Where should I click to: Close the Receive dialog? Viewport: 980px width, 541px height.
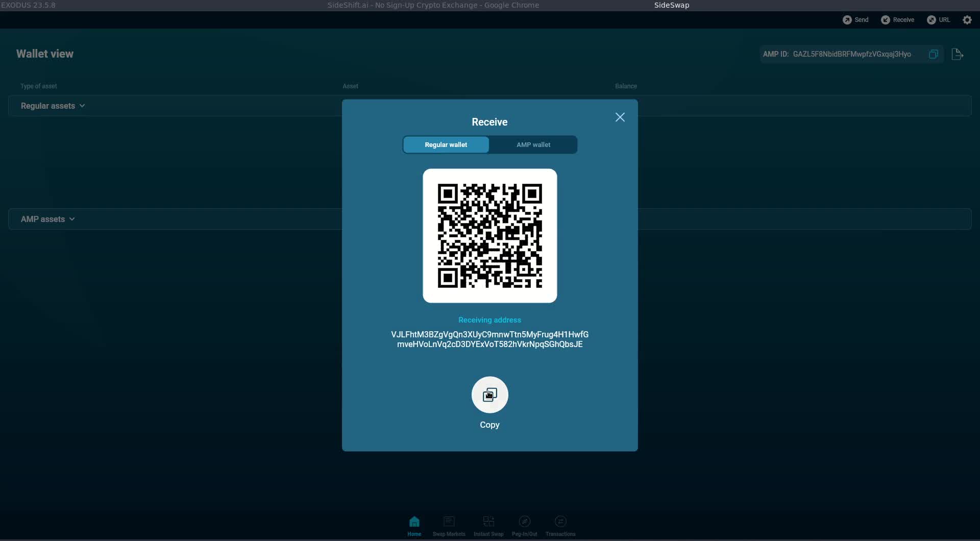tap(620, 117)
